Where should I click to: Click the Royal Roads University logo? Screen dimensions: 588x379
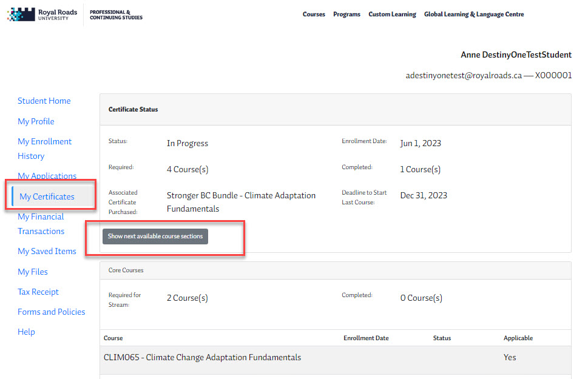click(42, 15)
